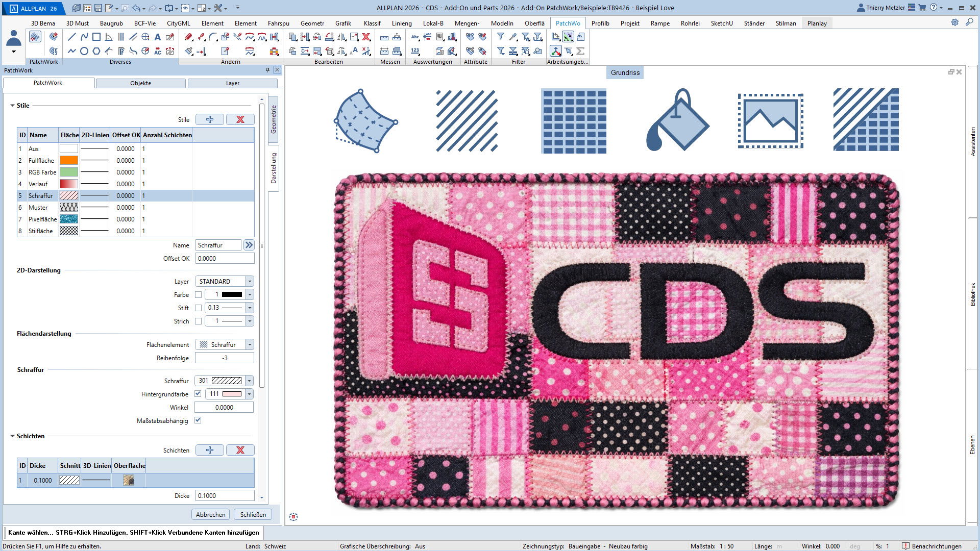Image resolution: width=980 pixels, height=551 pixels.
Task: Expand the Flächenelement Schraffur dropdown
Action: [250, 344]
